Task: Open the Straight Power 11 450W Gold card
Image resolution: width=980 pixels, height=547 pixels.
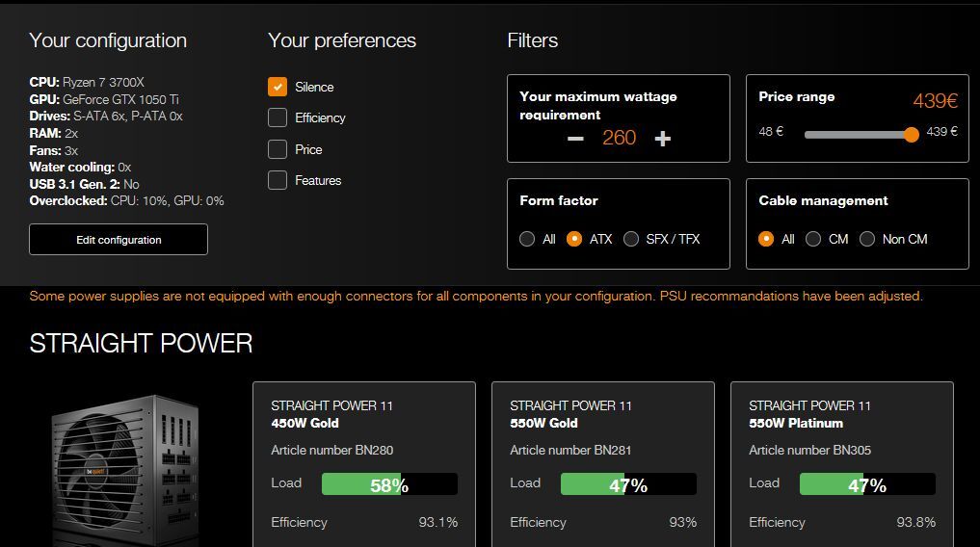Action: tap(363, 414)
